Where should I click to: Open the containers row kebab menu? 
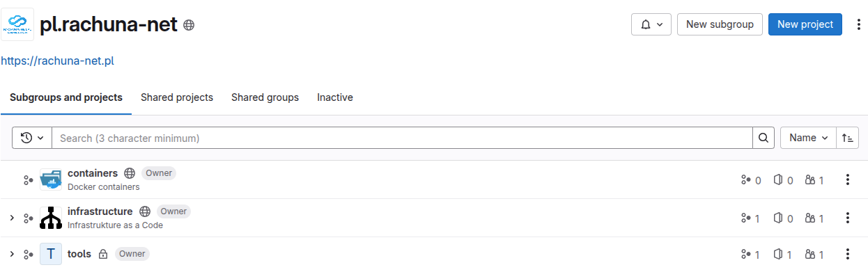pos(848,179)
